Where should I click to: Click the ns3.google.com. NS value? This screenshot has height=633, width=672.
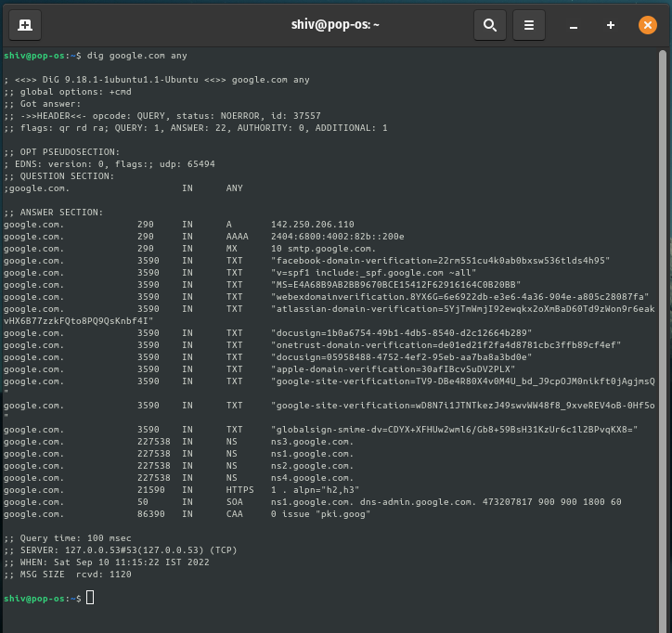point(312,442)
